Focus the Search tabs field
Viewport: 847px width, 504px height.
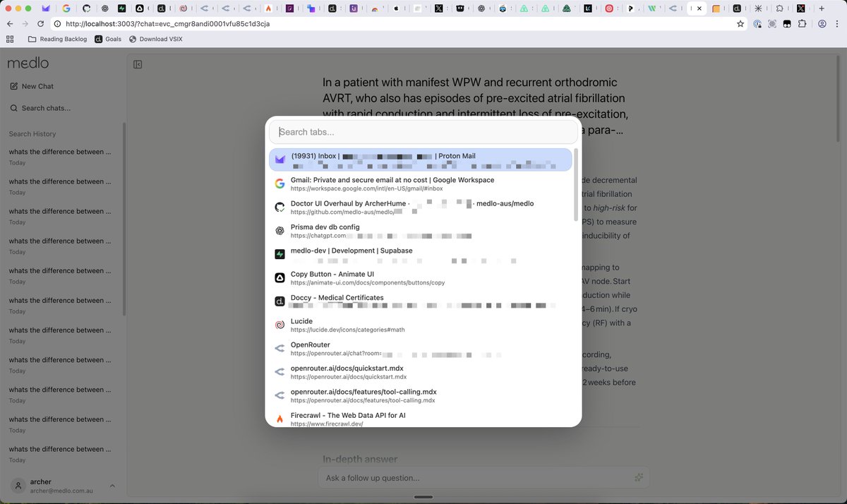tap(423, 132)
